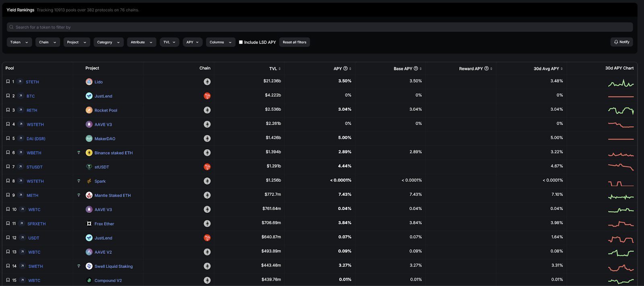Click the Yield Rankings heading
Image resolution: width=644 pixels, height=286 pixels.
[x=21, y=10]
